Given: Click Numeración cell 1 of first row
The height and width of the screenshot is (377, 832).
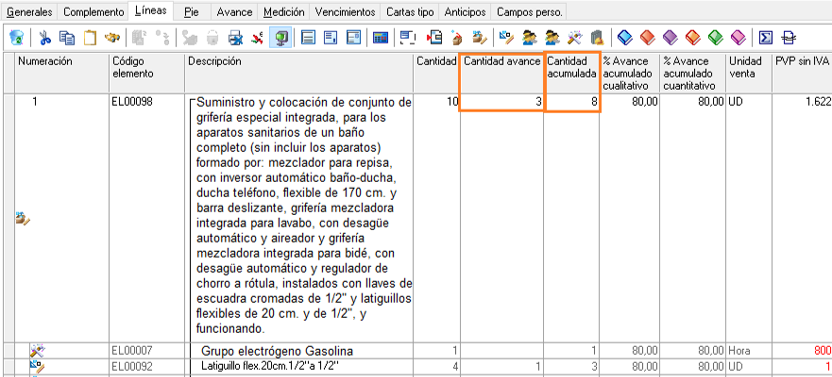Looking at the screenshot, I should (34, 102).
